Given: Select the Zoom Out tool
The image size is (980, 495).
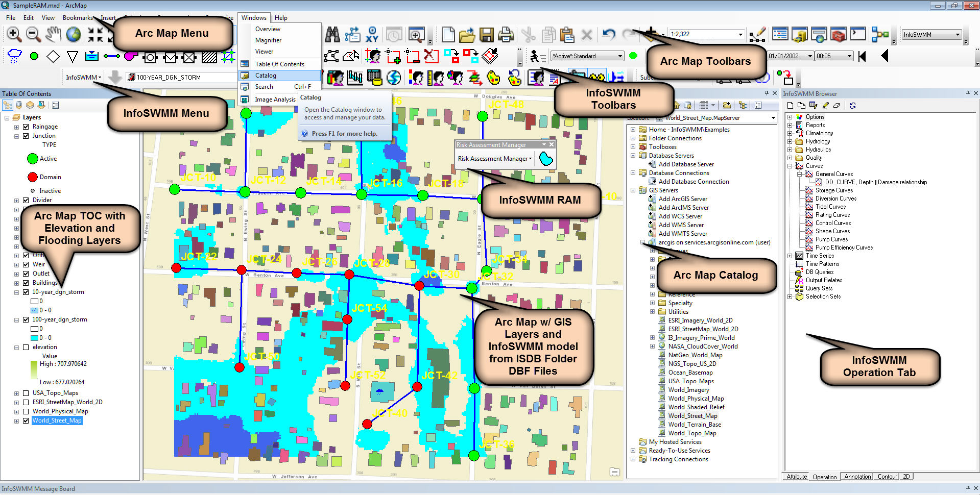Looking at the screenshot, I should coord(34,34).
